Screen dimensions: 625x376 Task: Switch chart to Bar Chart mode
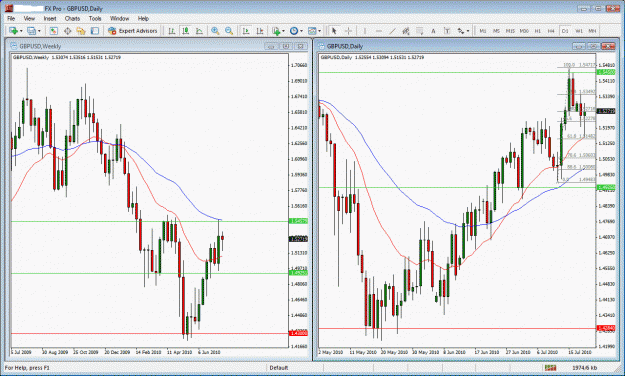(x=172, y=31)
